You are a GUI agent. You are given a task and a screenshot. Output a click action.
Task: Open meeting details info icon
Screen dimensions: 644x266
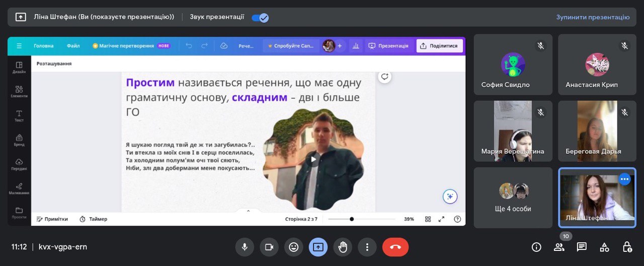click(536, 247)
